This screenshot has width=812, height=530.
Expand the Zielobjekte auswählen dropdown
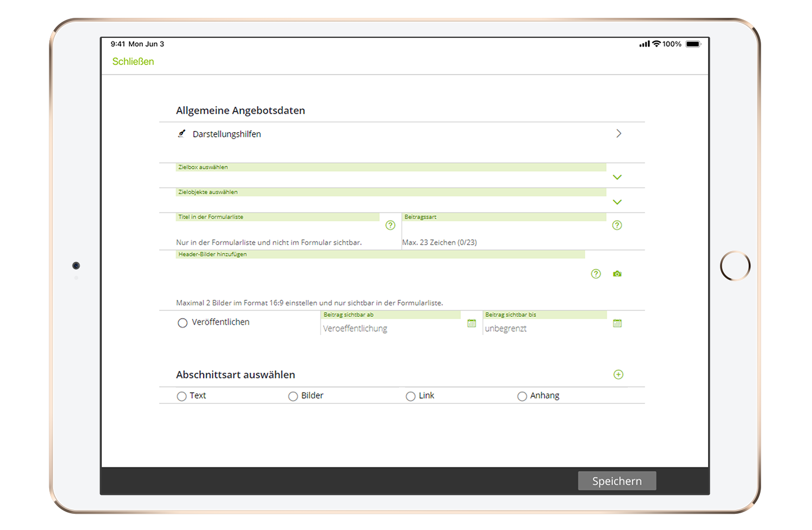617,202
